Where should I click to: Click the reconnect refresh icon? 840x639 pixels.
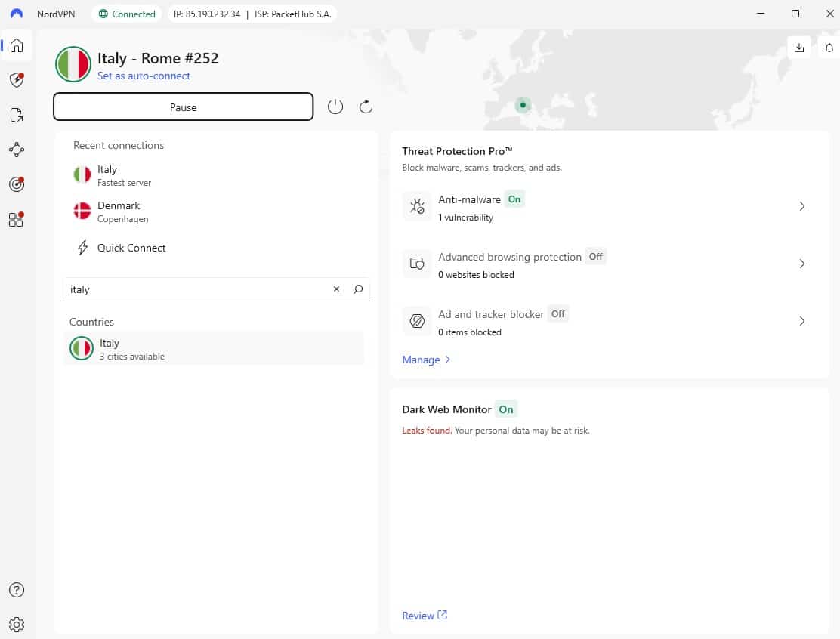click(366, 107)
